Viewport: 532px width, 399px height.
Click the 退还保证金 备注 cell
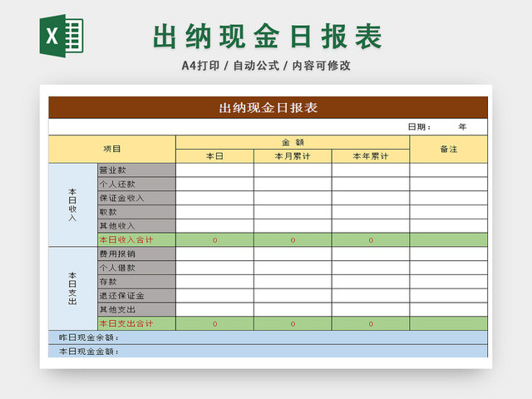coord(449,296)
